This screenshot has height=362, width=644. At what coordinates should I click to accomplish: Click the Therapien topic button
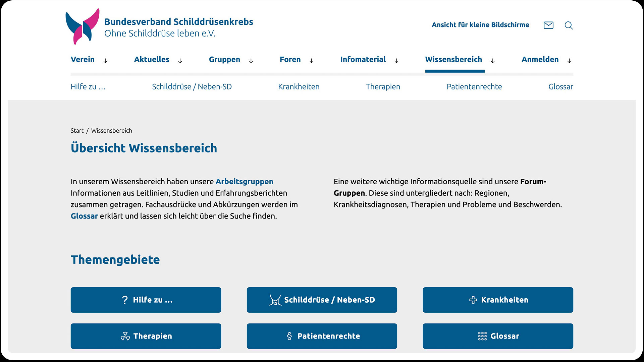(146, 336)
